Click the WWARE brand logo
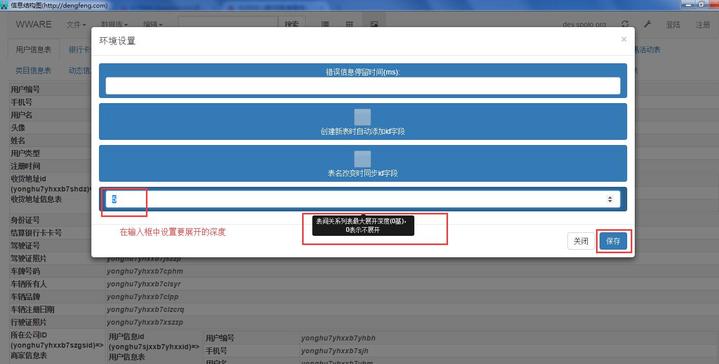The width and height of the screenshot is (719, 364). 34,24
